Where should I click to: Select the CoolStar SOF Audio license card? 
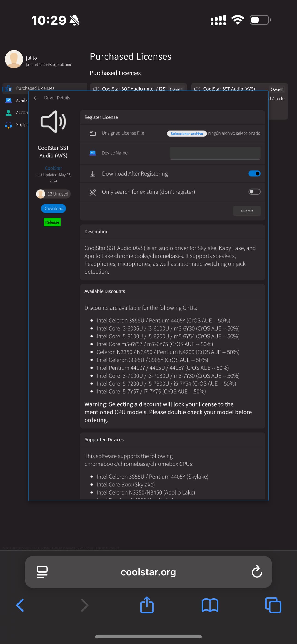click(138, 88)
